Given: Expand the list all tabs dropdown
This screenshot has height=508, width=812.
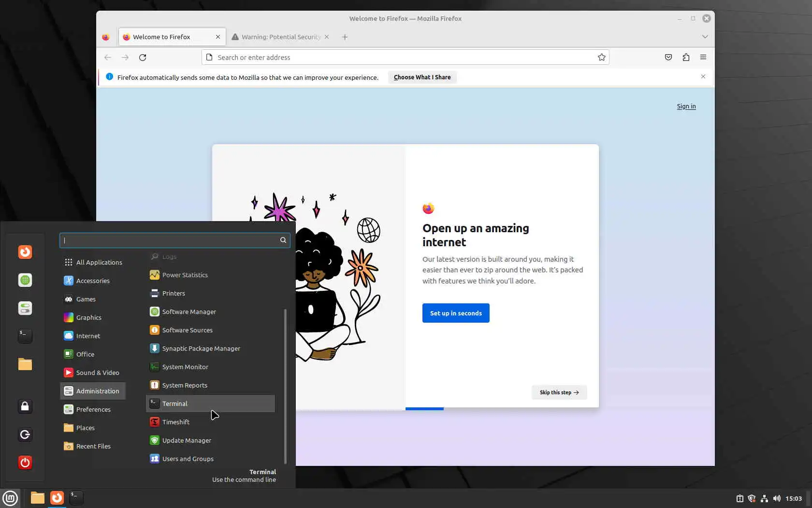Looking at the screenshot, I should 705,37.
